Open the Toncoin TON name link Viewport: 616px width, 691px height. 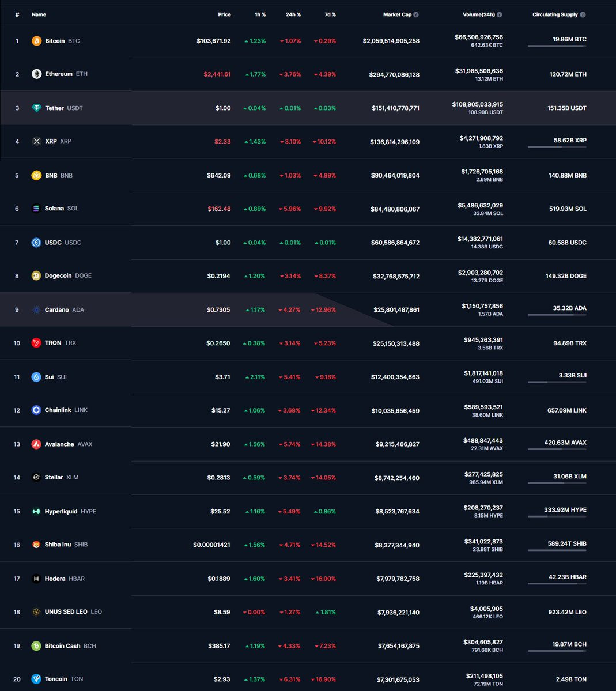click(63, 679)
